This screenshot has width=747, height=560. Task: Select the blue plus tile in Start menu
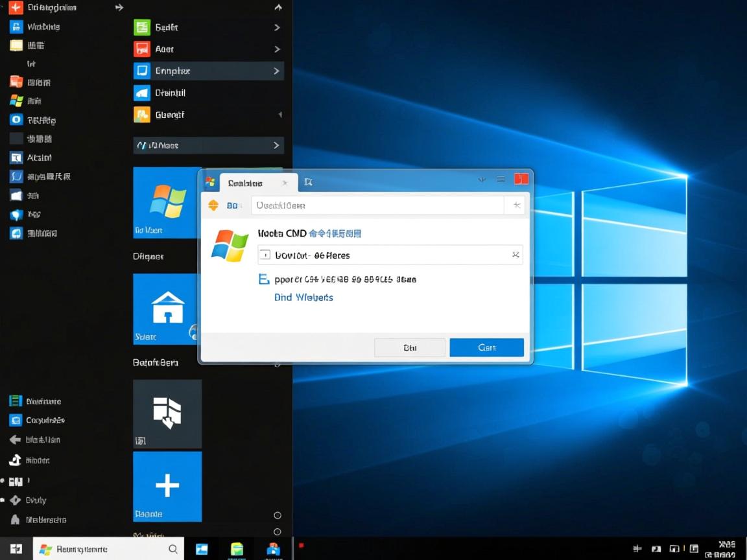pyautogui.click(x=167, y=486)
